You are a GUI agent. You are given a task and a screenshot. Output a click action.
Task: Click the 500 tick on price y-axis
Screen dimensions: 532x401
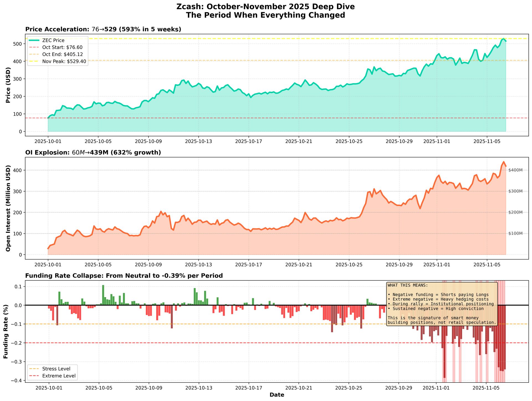click(x=18, y=44)
